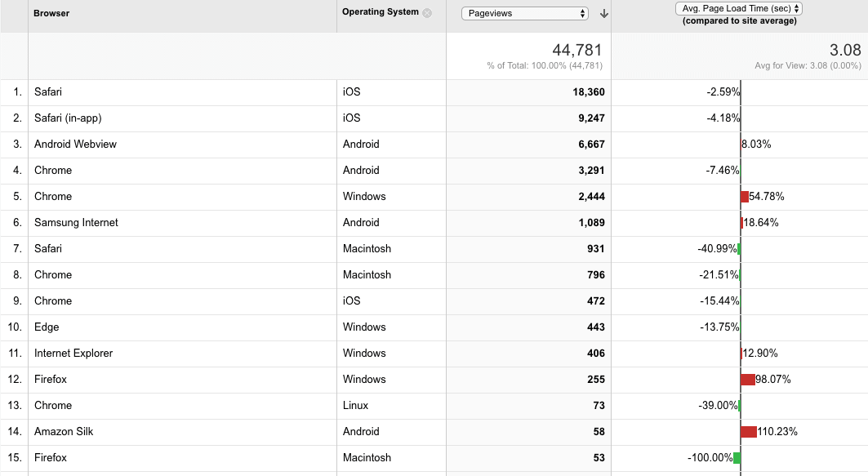Open the Safari (in-app) browser link
This screenshot has width=868, height=476.
(x=68, y=118)
